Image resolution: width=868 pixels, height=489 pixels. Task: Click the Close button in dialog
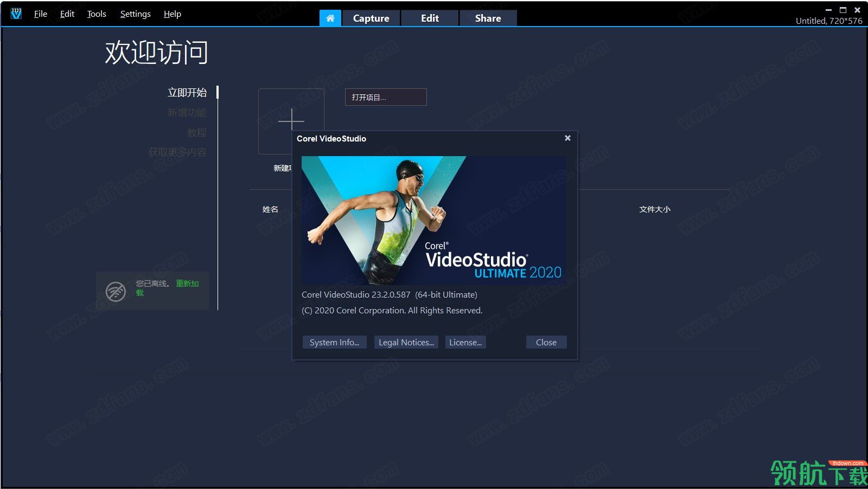(546, 342)
